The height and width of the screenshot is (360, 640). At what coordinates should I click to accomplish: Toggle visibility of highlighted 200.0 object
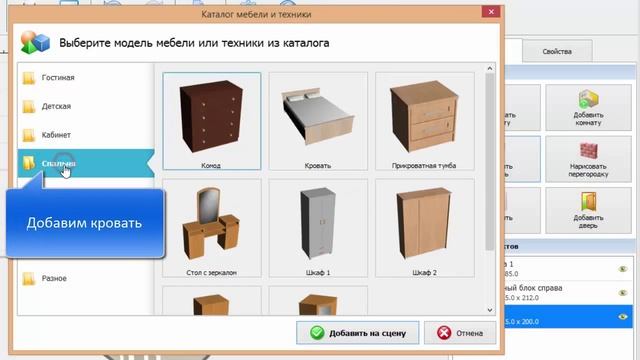tap(622, 317)
